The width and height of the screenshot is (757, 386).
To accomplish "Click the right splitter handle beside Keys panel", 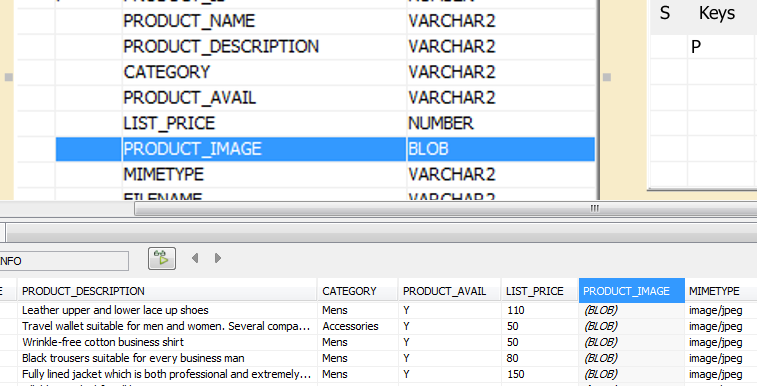I will (x=607, y=77).
